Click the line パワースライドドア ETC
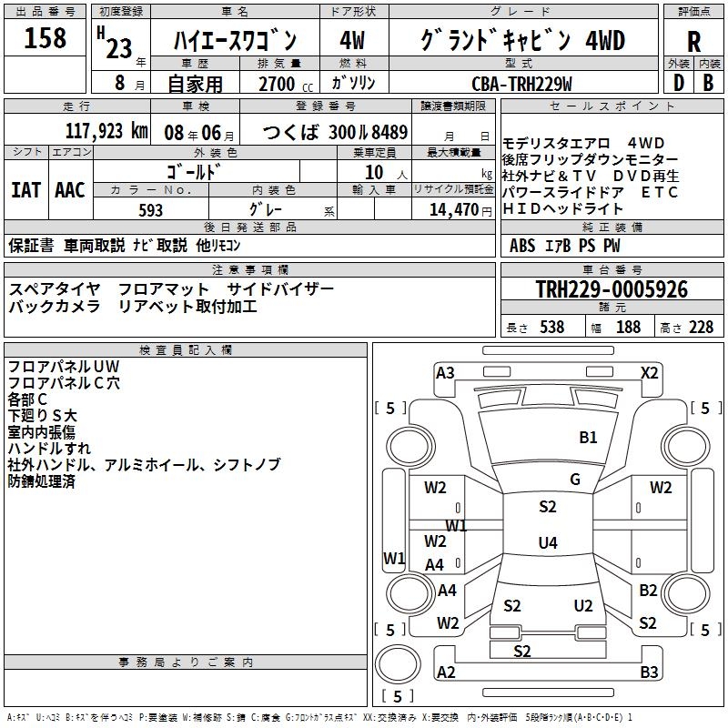The height and width of the screenshot is (728, 728). click(590, 192)
